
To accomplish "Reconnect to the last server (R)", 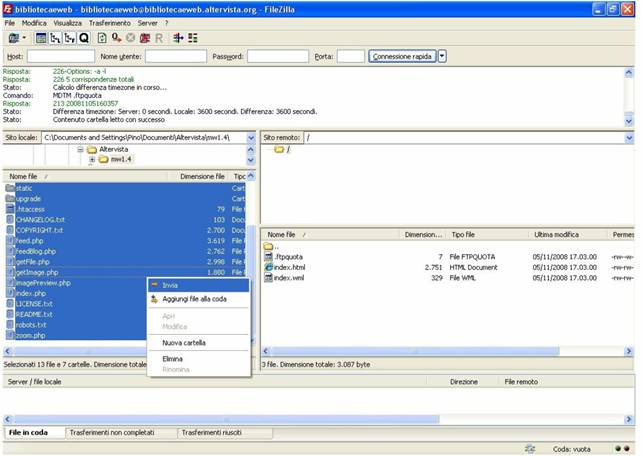I will tap(159, 38).
